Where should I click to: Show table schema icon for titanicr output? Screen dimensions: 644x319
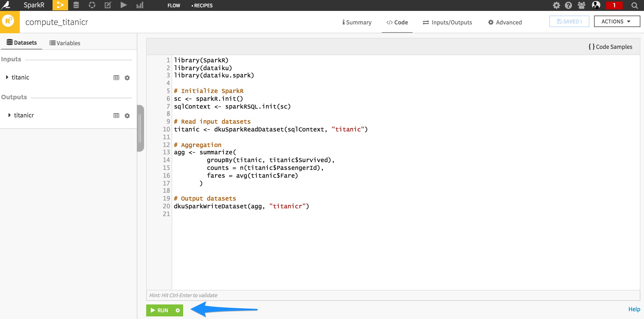click(116, 116)
